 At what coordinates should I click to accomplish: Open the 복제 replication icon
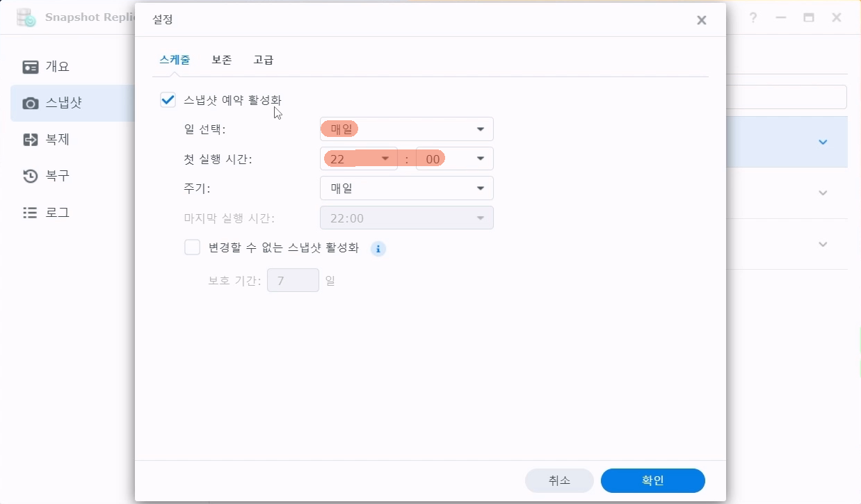[x=31, y=140]
